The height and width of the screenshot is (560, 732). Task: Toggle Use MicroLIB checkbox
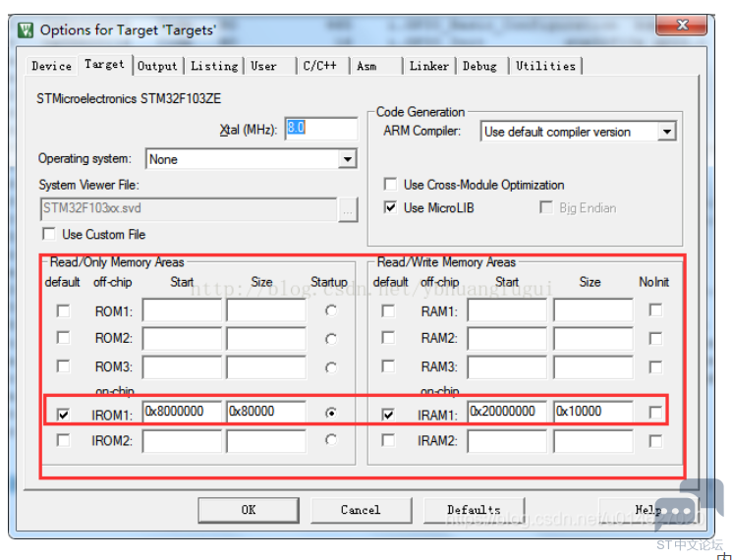click(x=390, y=207)
